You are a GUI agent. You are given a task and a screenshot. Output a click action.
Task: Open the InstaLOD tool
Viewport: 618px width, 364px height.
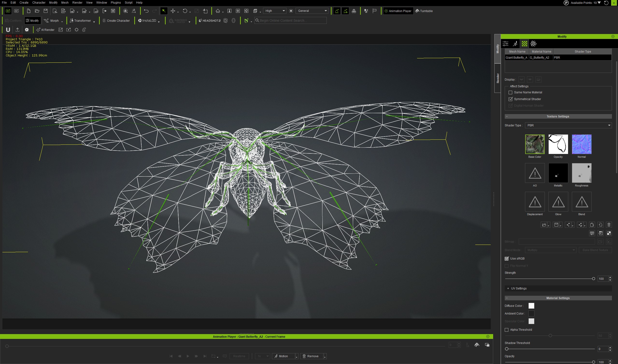point(149,21)
